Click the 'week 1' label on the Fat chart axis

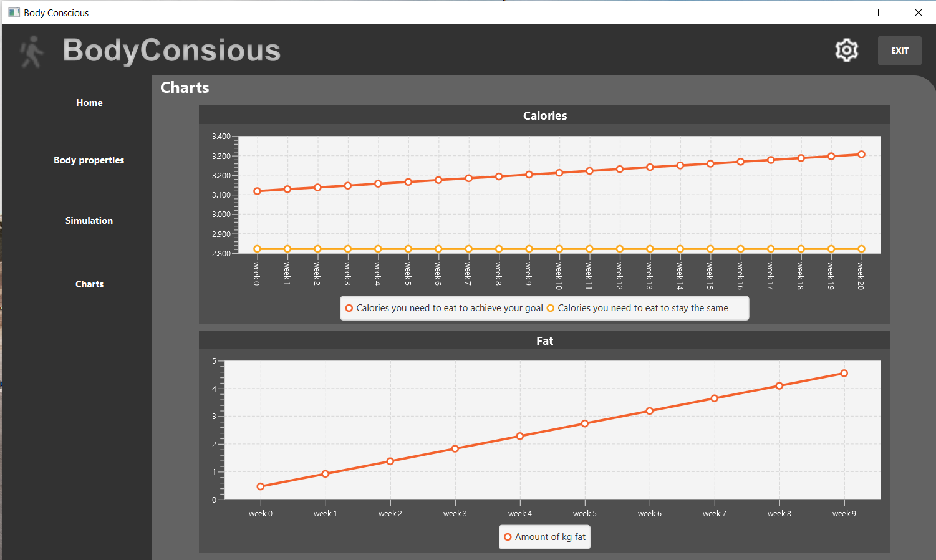click(326, 514)
